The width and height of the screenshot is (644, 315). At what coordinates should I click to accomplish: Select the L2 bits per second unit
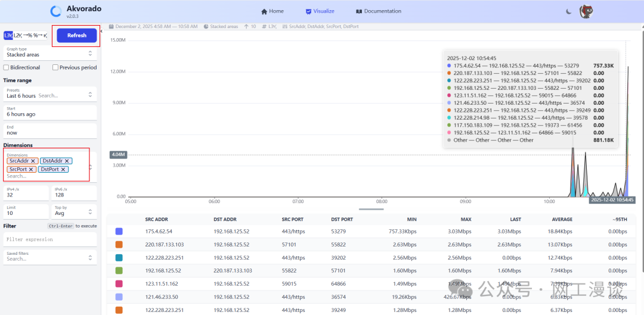point(18,36)
